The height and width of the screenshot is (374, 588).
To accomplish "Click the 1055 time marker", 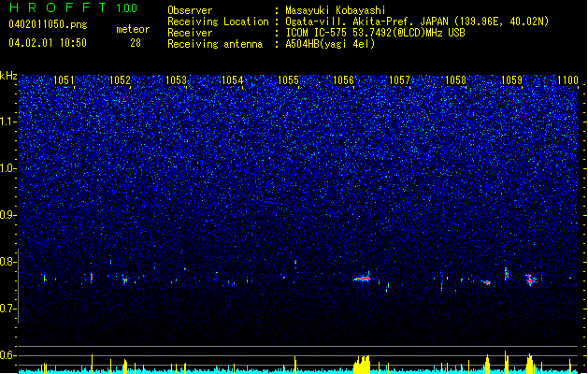I will point(288,80).
